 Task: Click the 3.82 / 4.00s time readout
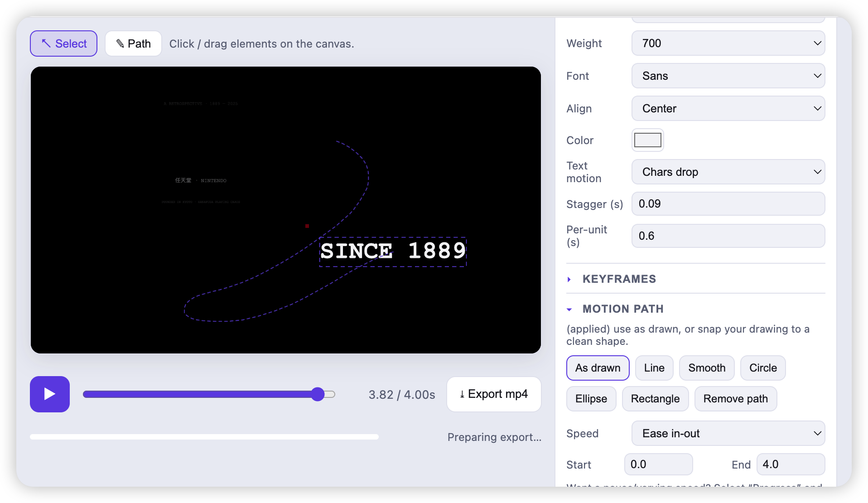pyautogui.click(x=402, y=394)
